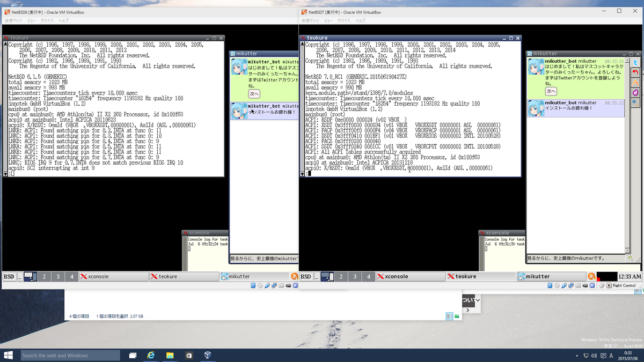The height and width of the screenshot is (362, 644).
Task: Switch to workspace 3 in NetBSD7 pager
Action: (355, 277)
